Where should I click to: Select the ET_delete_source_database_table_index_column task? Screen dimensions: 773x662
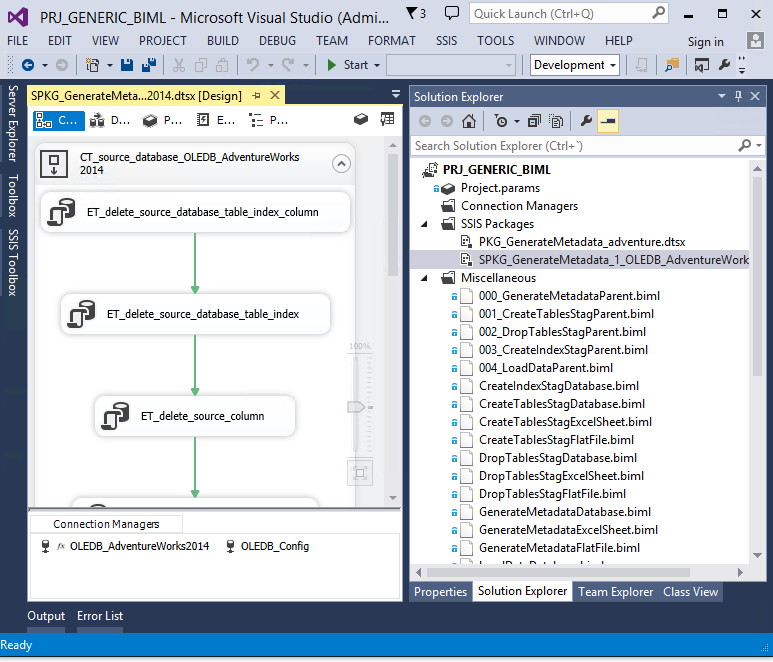click(x=195, y=212)
